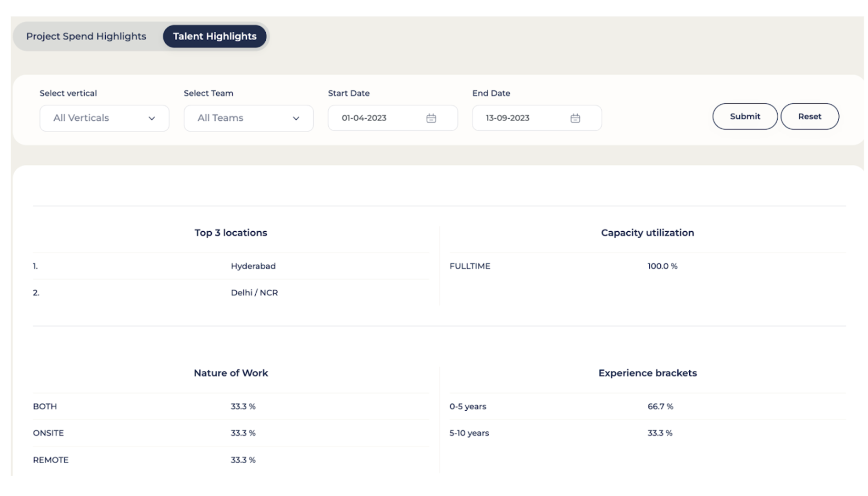Click the Delhi / NCR location entry
868x496 pixels.
coord(254,293)
